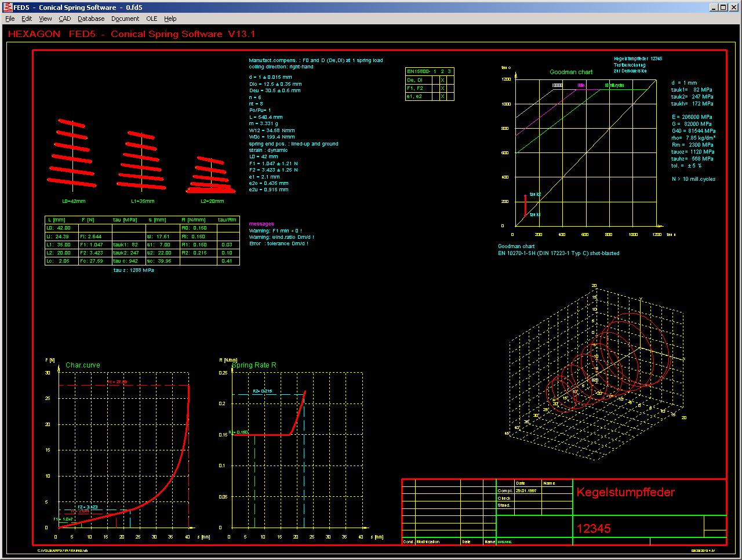742x560 pixels.
Task: Click the Goodman chart title
Action: click(x=571, y=72)
